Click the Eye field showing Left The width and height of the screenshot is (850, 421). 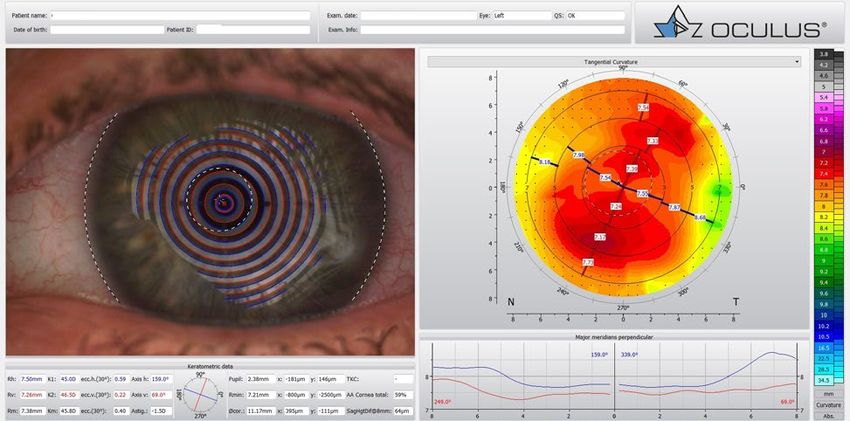point(521,16)
